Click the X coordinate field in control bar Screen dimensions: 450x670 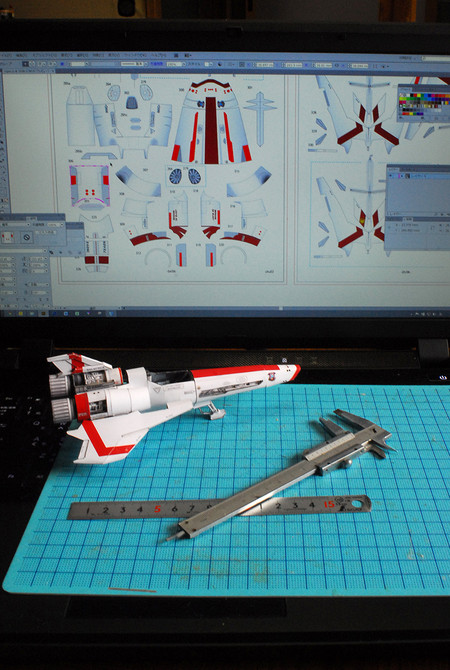(x=266, y=65)
